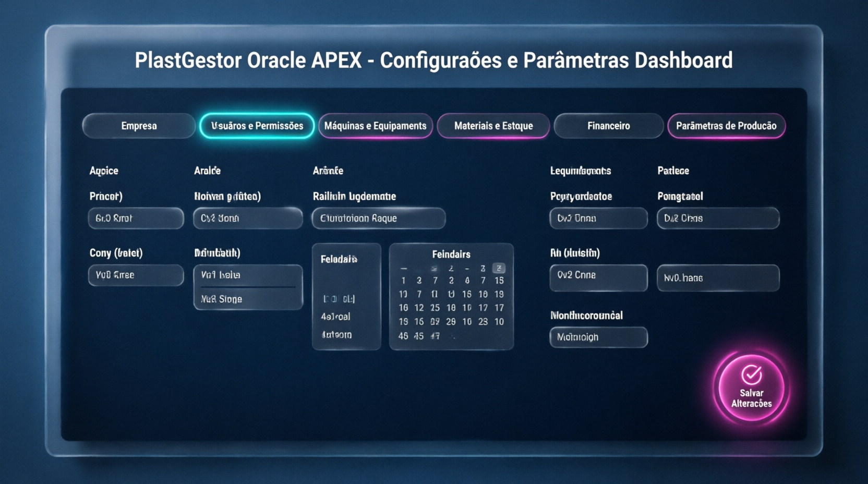Click the field under Cony label
Viewport: 868px width, 484px height.
click(136, 275)
